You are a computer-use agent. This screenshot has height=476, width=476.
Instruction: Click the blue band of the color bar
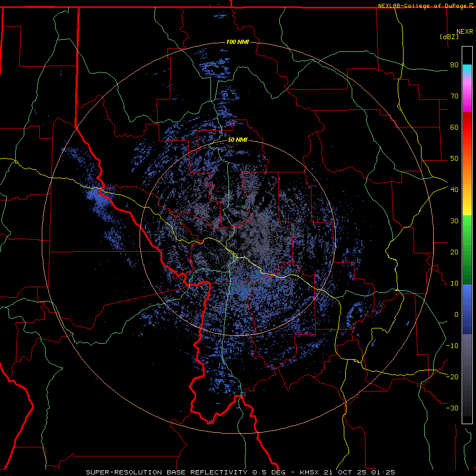point(467,309)
